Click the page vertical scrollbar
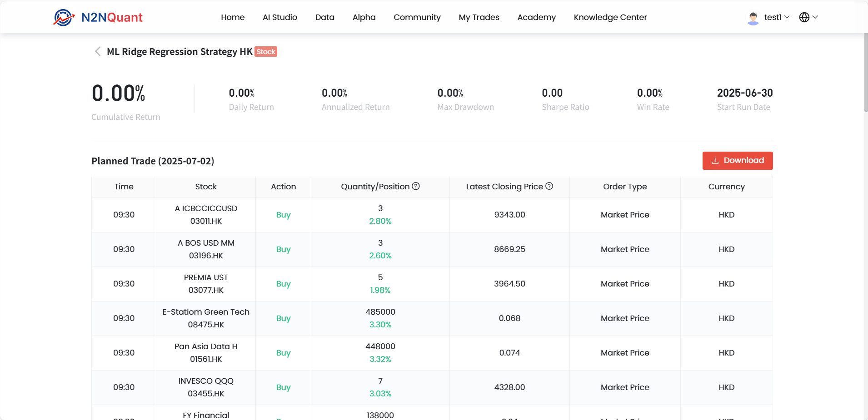 866,73
